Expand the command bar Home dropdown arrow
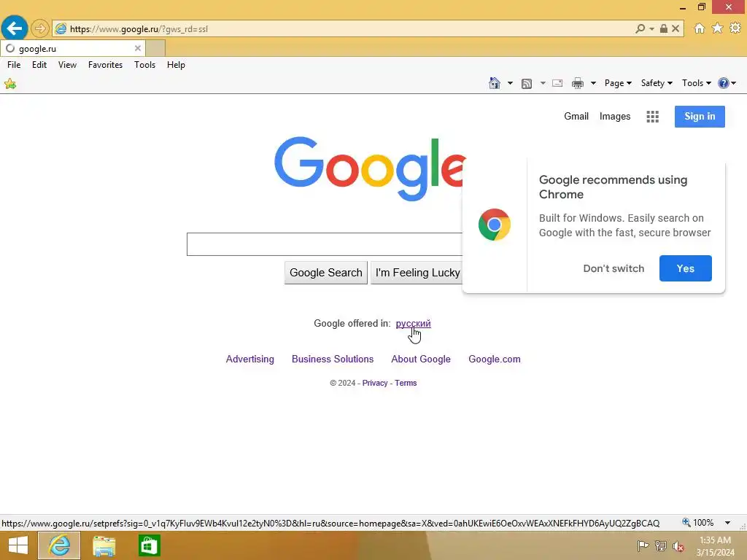747x560 pixels. (510, 83)
